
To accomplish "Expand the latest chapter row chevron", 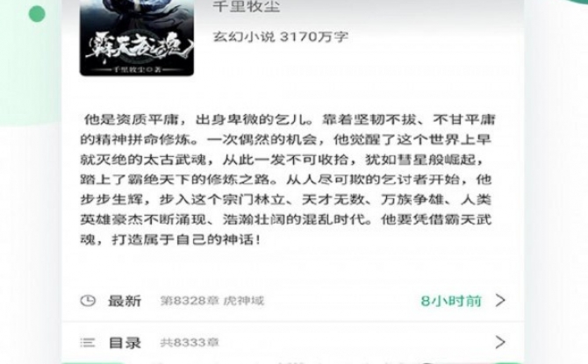I will [x=500, y=300].
